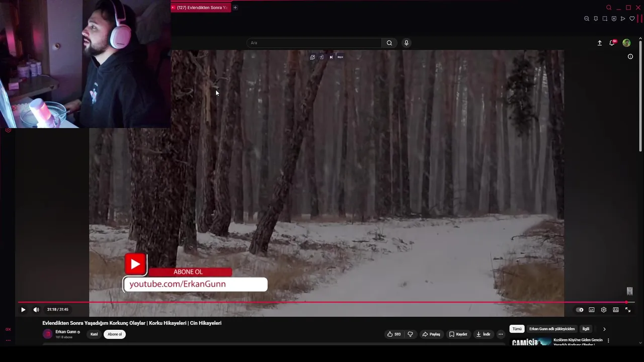644x362 pixels.
Task: Click the next-track icon above the player
Action: 331,57
